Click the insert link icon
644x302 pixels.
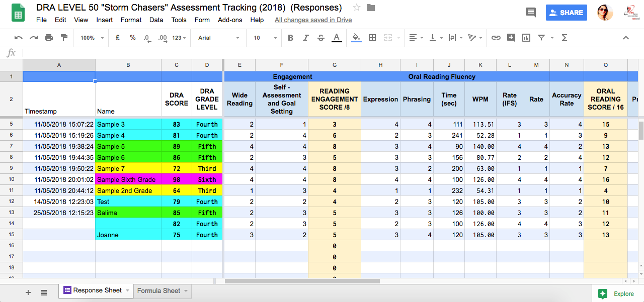496,38
